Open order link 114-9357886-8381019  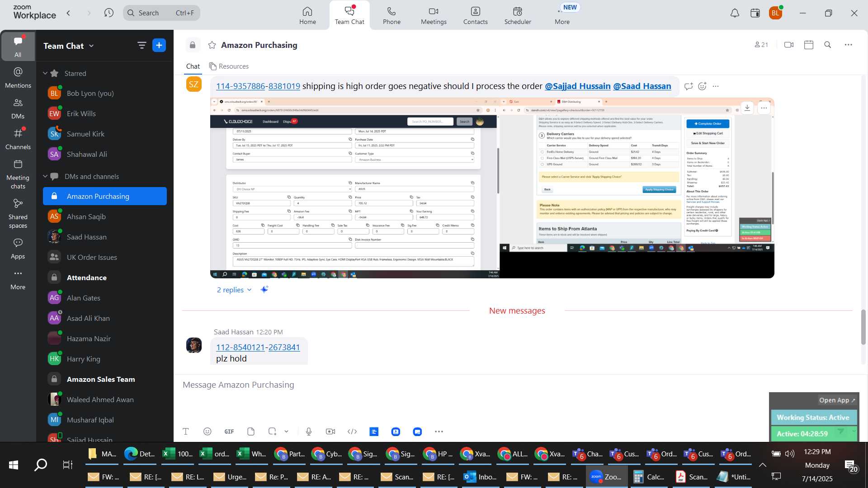258,86
